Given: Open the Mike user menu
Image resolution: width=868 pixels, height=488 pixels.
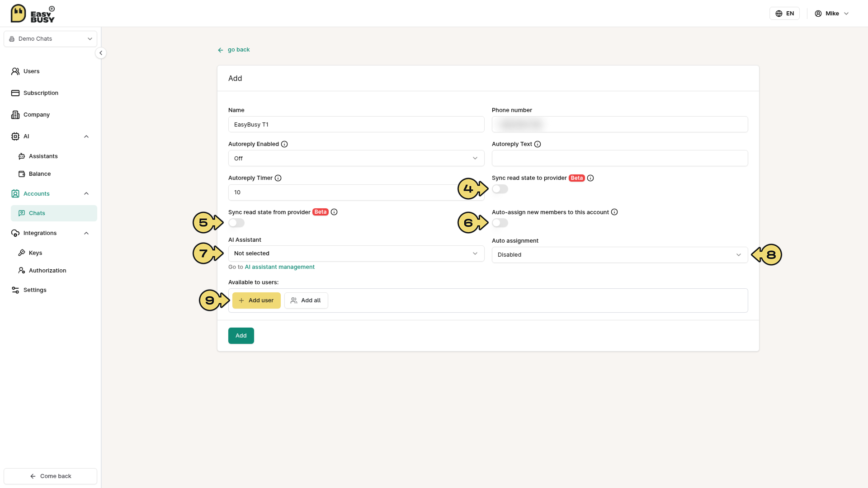Looking at the screenshot, I should coord(832,14).
